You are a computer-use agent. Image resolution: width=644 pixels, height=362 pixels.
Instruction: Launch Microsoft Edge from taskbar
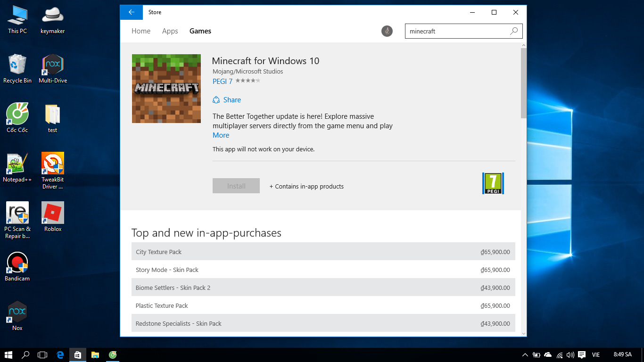pos(60,355)
